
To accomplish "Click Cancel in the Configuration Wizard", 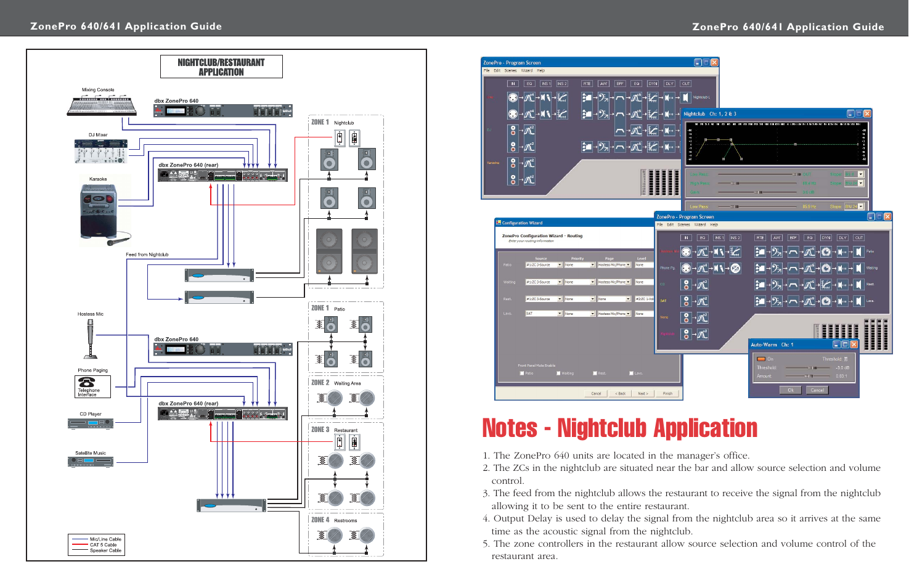I will (596, 393).
